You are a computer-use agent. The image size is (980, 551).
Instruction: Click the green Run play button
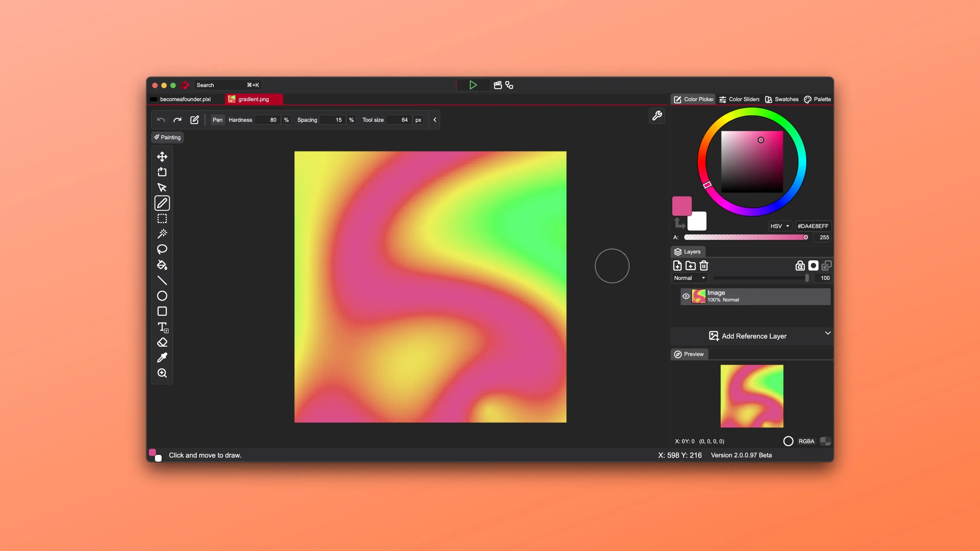tap(473, 85)
